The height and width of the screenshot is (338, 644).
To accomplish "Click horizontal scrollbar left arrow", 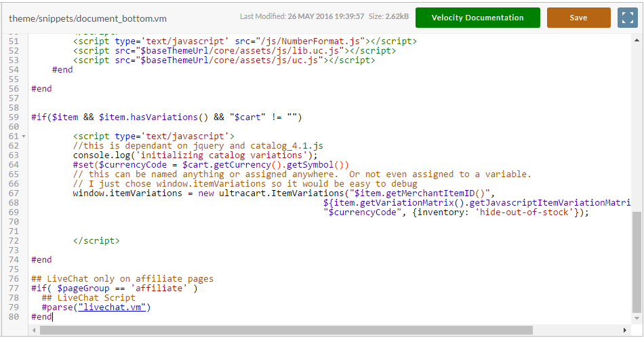I will [x=34, y=330].
